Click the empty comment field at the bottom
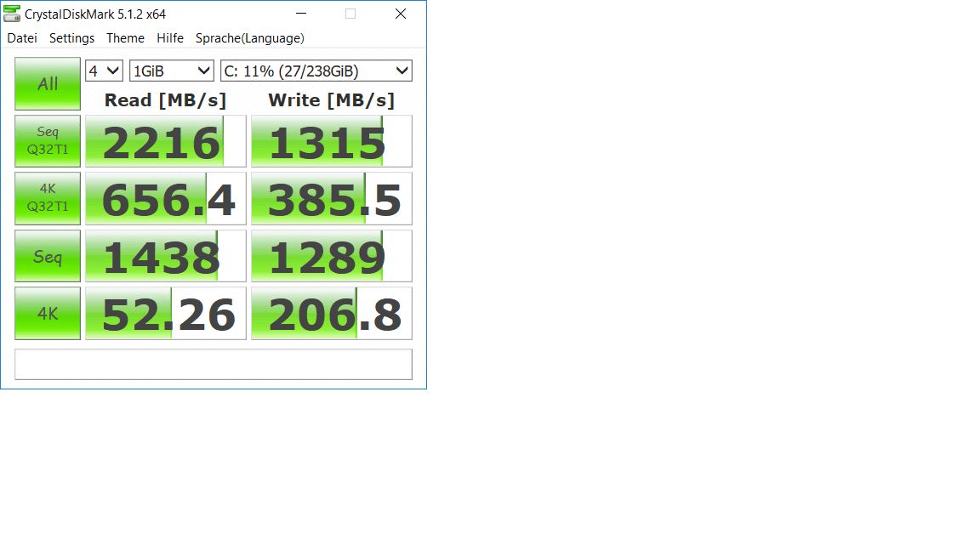Screen dimensions: 980x551 coord(214,364)
